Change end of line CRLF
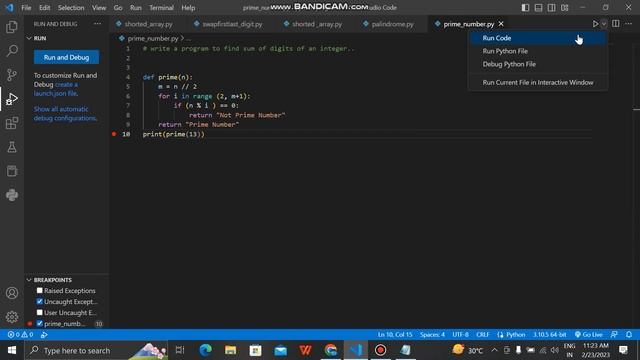 click(x=482, y=335)
